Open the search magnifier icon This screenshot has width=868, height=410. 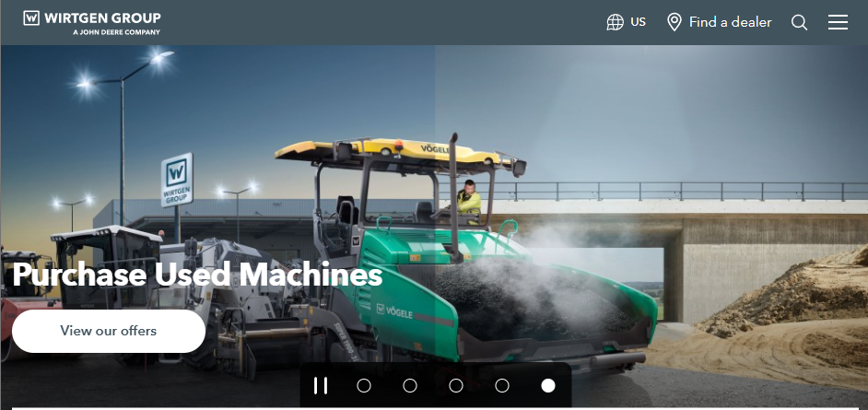tap(800, 23)
